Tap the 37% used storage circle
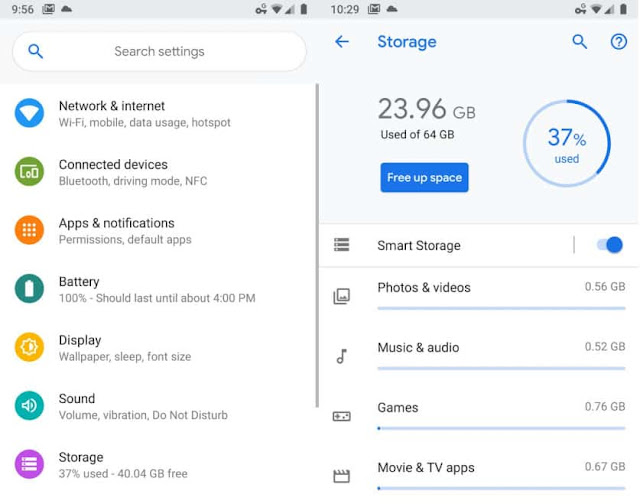The width and height of the screenshot is (640, 504). [566, 143]
